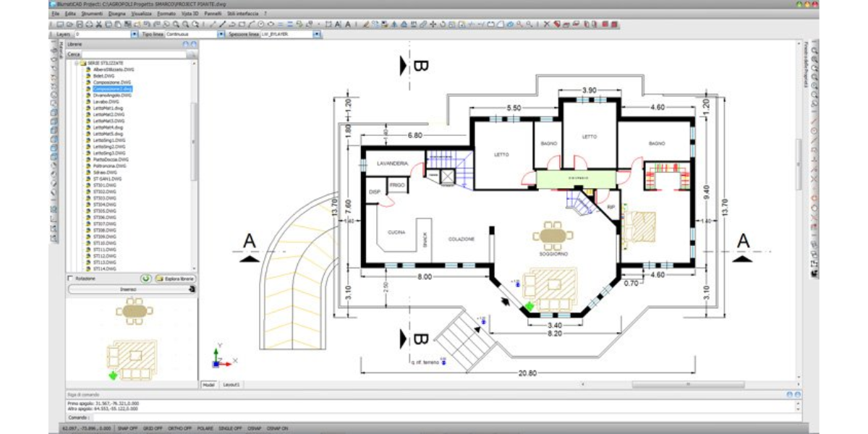The image size is (868, 434).
Task: Click the save disk icon in the toolbar
Action: pyautogui.click(x=81, y=25)
